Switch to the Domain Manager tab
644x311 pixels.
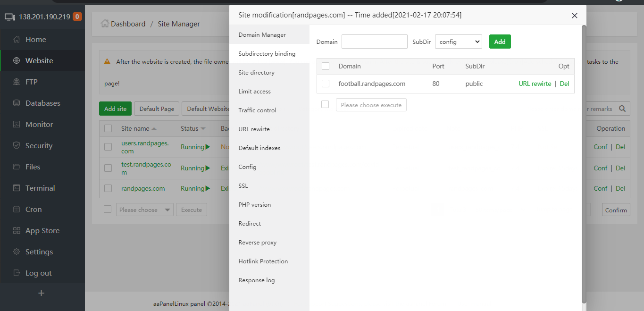pos(262,35)
